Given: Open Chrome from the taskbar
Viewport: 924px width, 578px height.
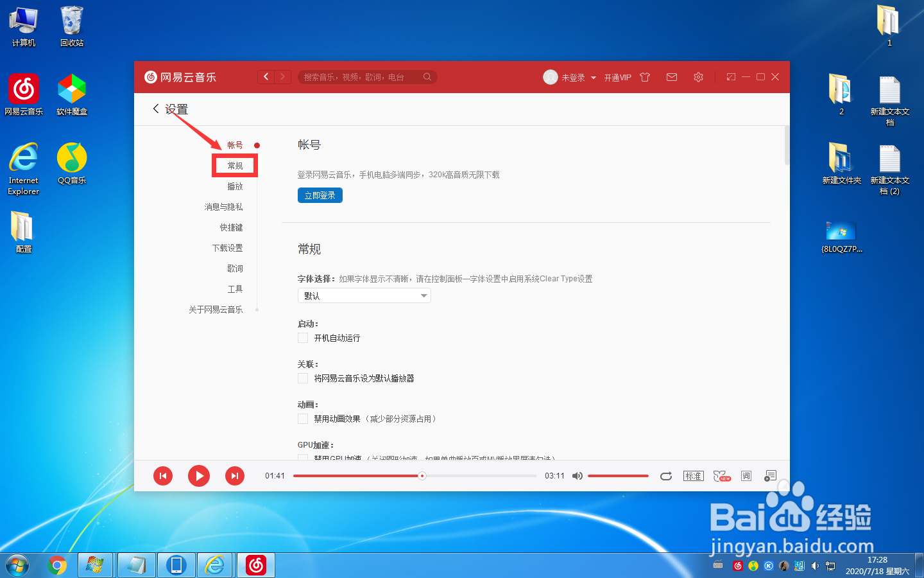Looking at the screenshot, I should click(x=57, y=565).
